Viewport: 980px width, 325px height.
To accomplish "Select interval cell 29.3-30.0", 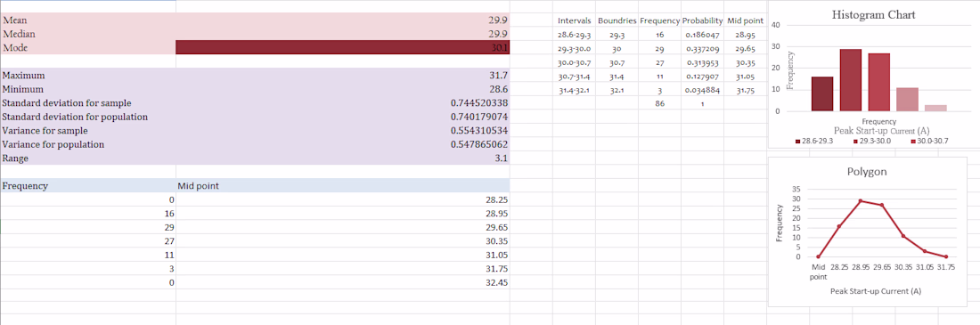I will pyautogui.click(x=574, y=49).
